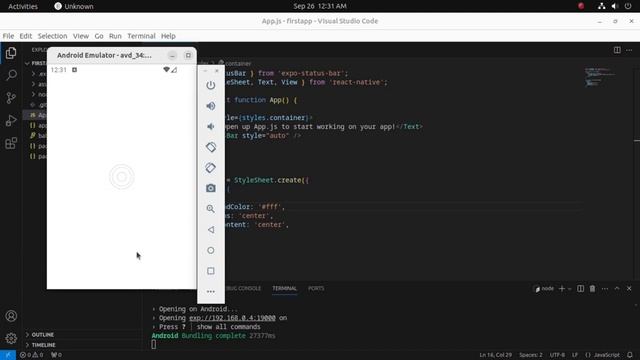Viewport: 640px width, 360px height.
Task: Switch to the DEBUG CONSOLE tab
Action: tap(243, 288)
